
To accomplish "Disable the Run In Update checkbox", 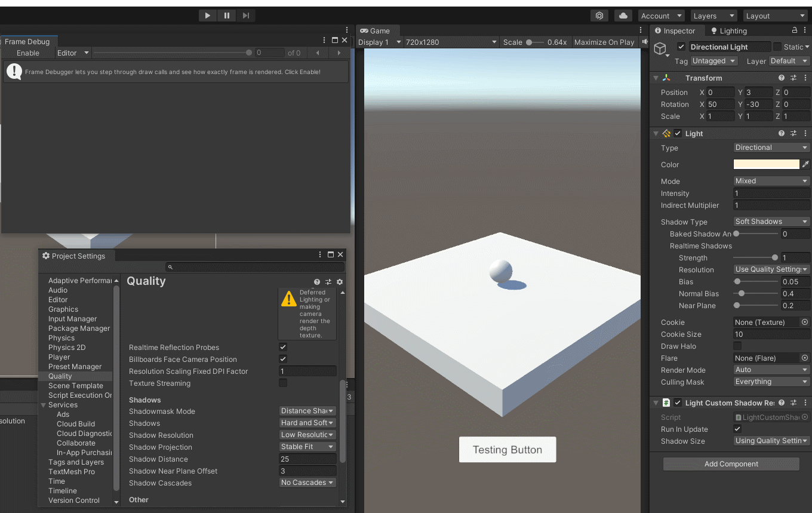I will [x=737, y=429].
